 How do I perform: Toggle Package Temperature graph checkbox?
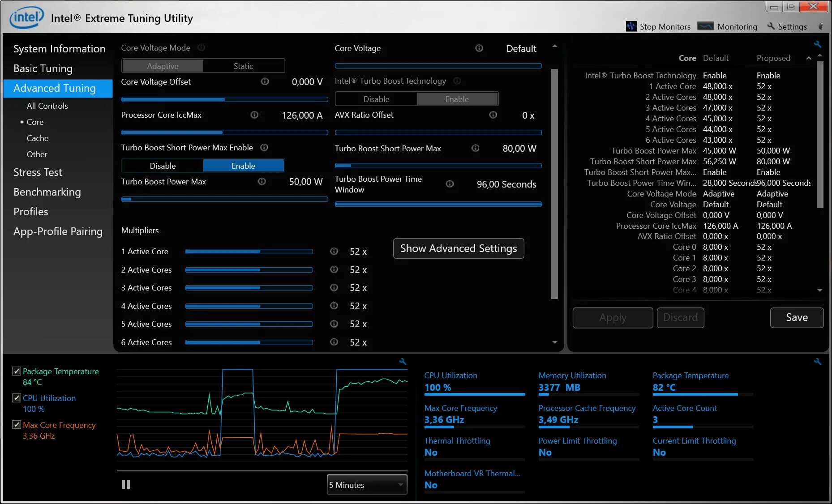[17, 371]
